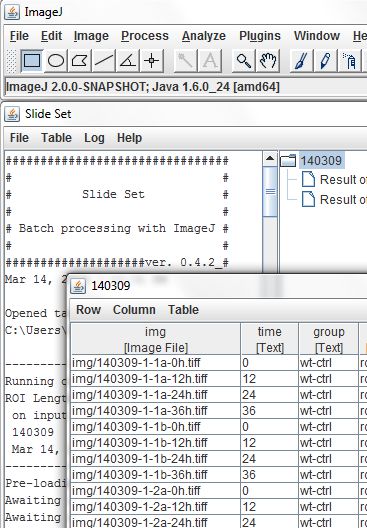Open the Column menu in 140309 window
367x528 pixels.
coord(134,310)
